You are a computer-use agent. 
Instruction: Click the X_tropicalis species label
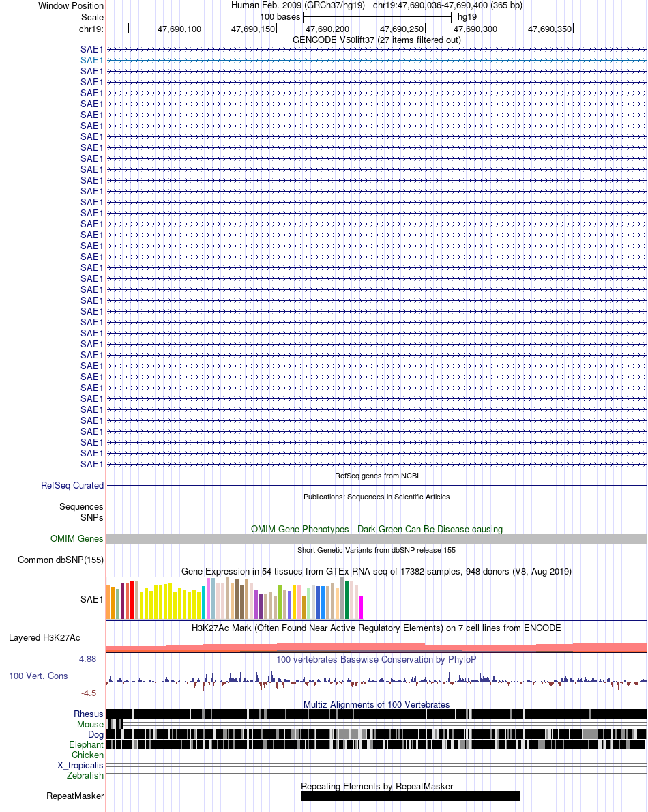[x=80, y=765]
